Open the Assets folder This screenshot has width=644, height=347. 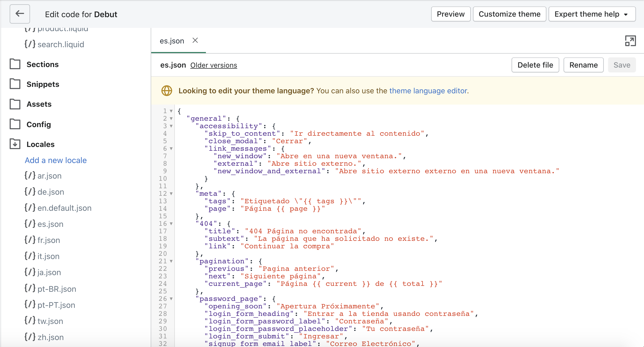click(x=39, y=104)
